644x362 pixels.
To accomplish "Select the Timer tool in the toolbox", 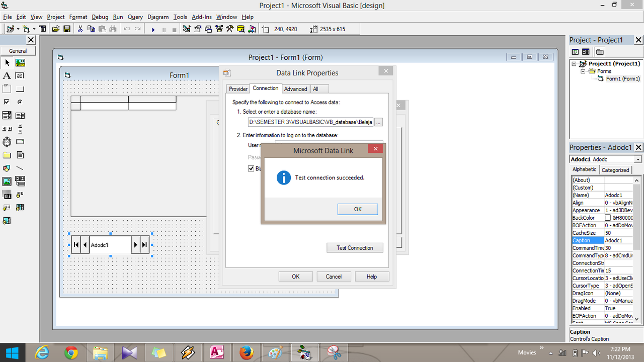I will 7,142.
